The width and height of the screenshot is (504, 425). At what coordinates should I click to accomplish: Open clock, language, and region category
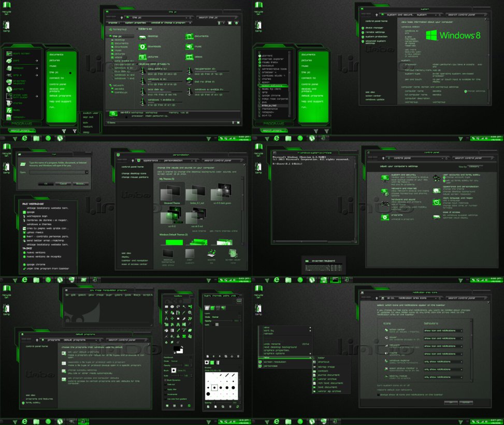point(458,198)
